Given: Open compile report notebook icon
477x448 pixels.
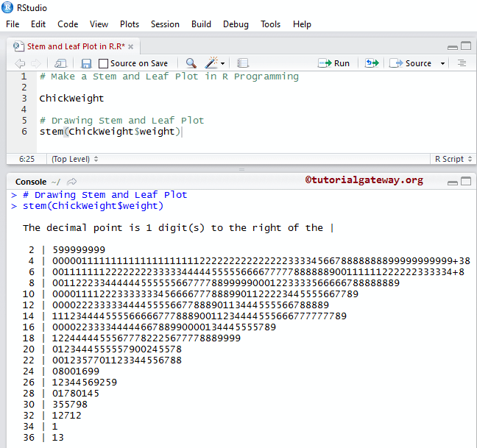Looking at the screenshot, I should pyautogui.click(x=242, y=63).
